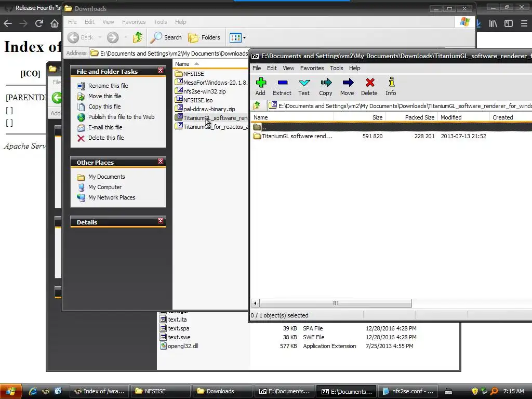Screen dimensions: 532x399
Task: Open the 7-Zip File menu
Action: click(257, 68)
